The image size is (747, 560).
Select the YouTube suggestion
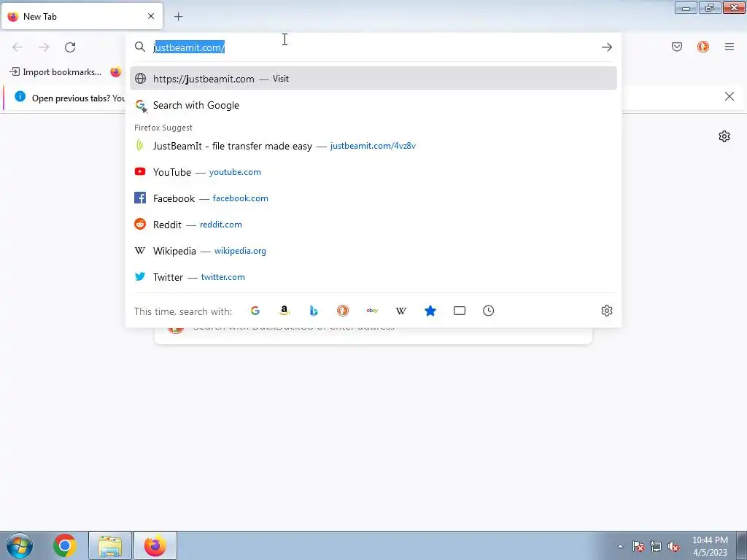[373, 172]
